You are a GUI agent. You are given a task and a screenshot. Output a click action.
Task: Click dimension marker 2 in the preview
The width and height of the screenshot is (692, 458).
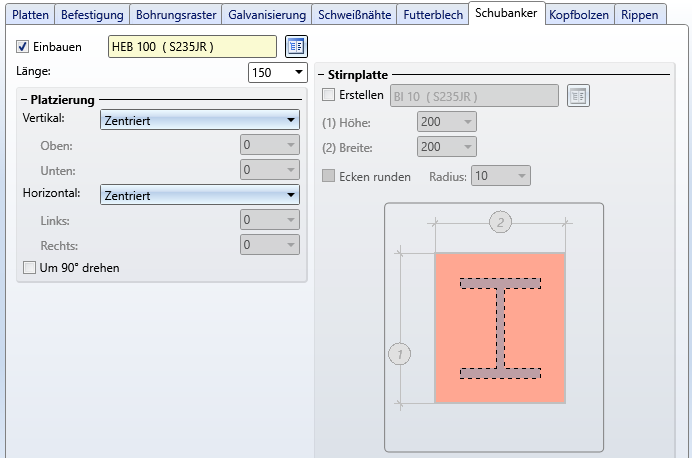[x=500, y=222]
